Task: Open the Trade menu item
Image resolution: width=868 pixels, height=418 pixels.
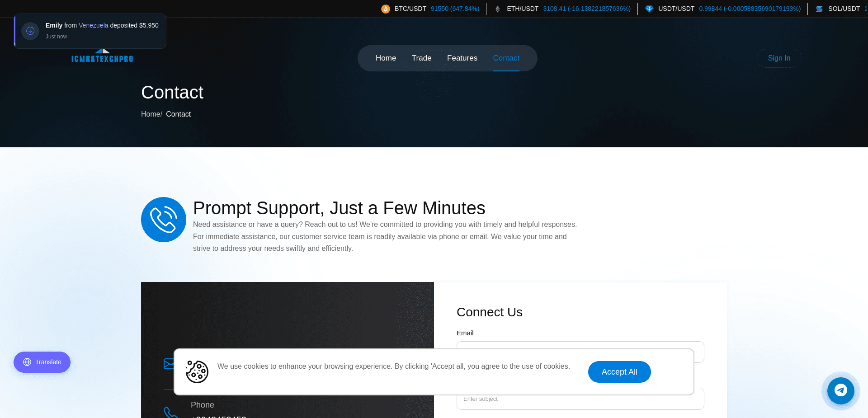Action: point(421,58)
